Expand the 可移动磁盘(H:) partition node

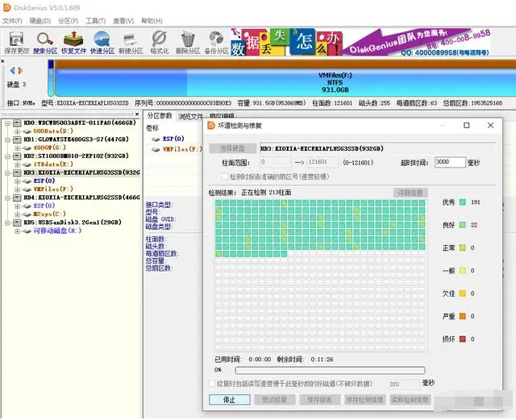pyautogui.click(x=17, y=231)
